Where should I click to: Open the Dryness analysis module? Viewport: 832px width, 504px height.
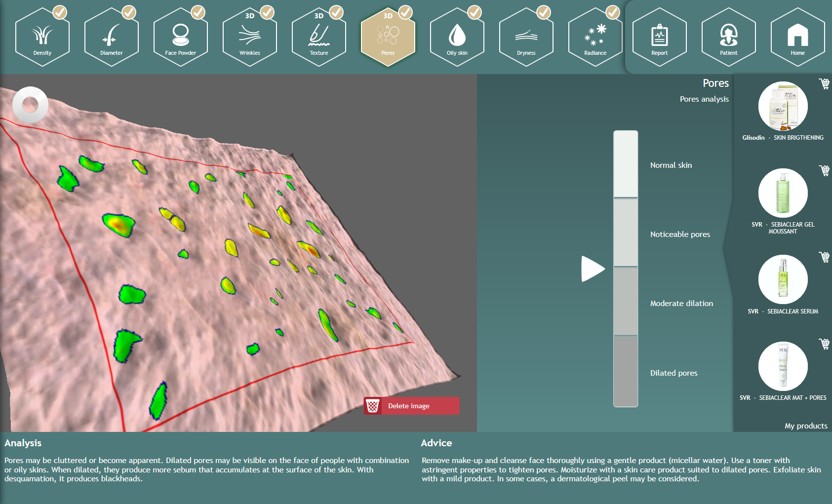pos(526,38)
